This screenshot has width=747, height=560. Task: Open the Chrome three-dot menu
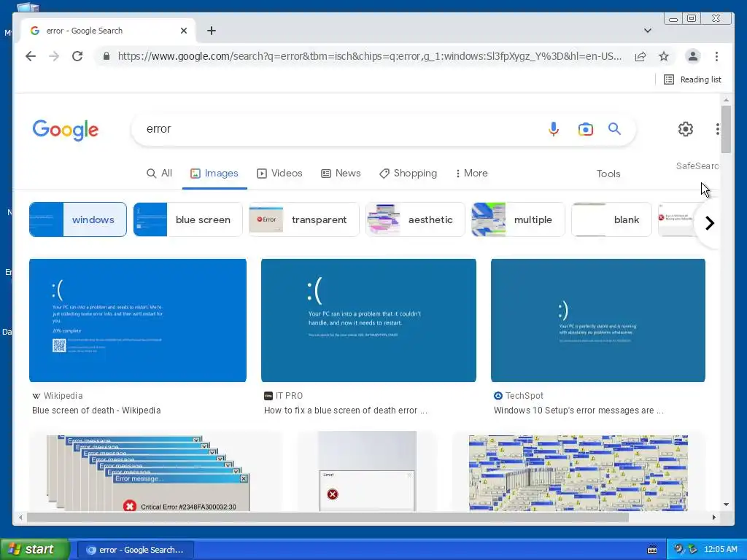716,56
